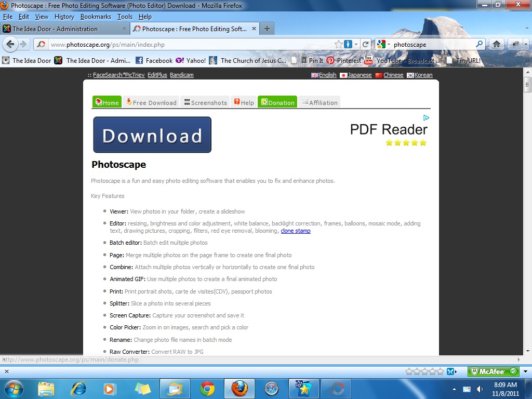The height and width of the screenshot is (399, 532).
Task: Open the PDF Reader advertisement
Action: [x=389, y=130]
